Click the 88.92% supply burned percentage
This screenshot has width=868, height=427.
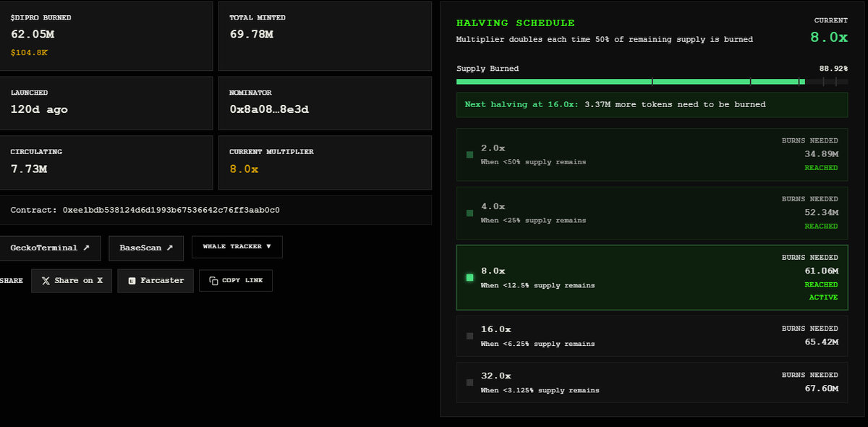click(833, 69)
